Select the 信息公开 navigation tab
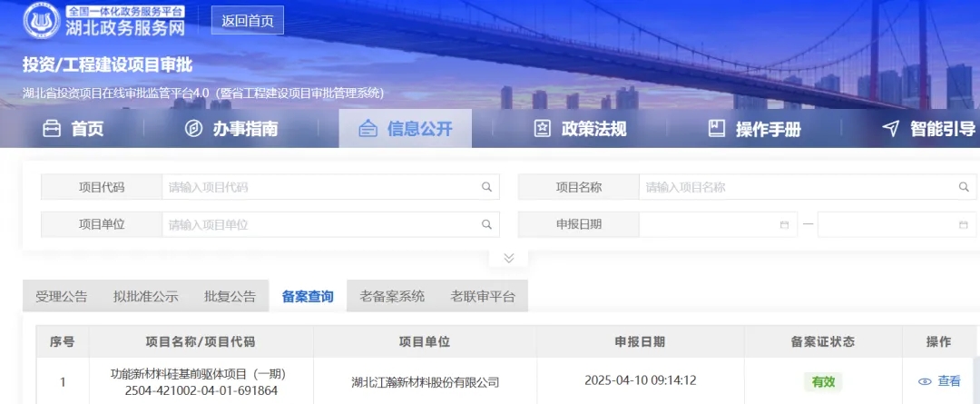 point(406,129)
